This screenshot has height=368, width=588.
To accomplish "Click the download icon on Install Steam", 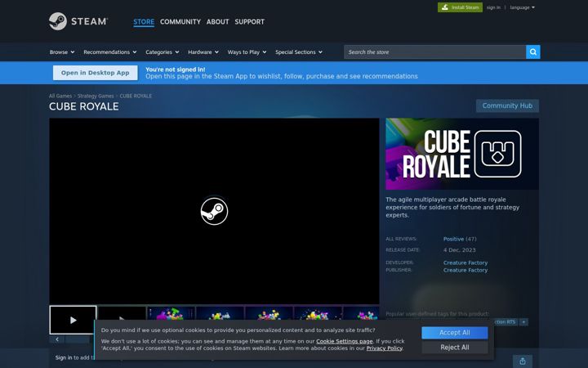I will 445,7.
